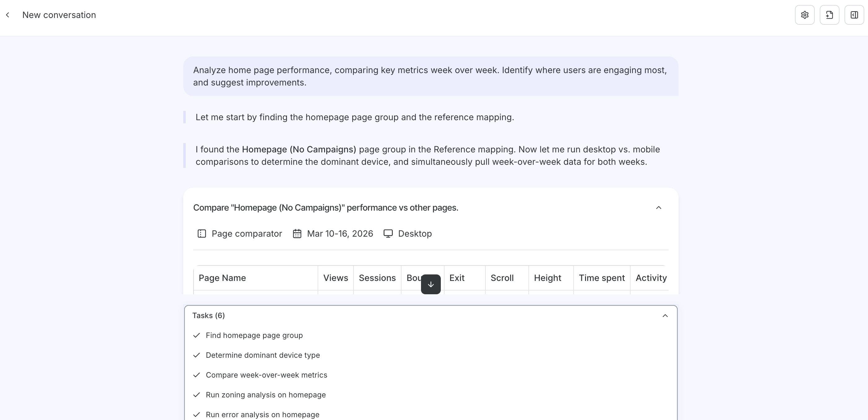Click the user prompt message bubble

431,76
